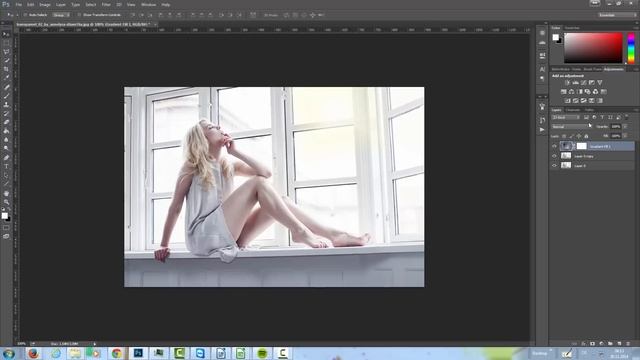Click foreground color swatch in Color panel
The image size is (640, 360).
(x=556, y=38)
